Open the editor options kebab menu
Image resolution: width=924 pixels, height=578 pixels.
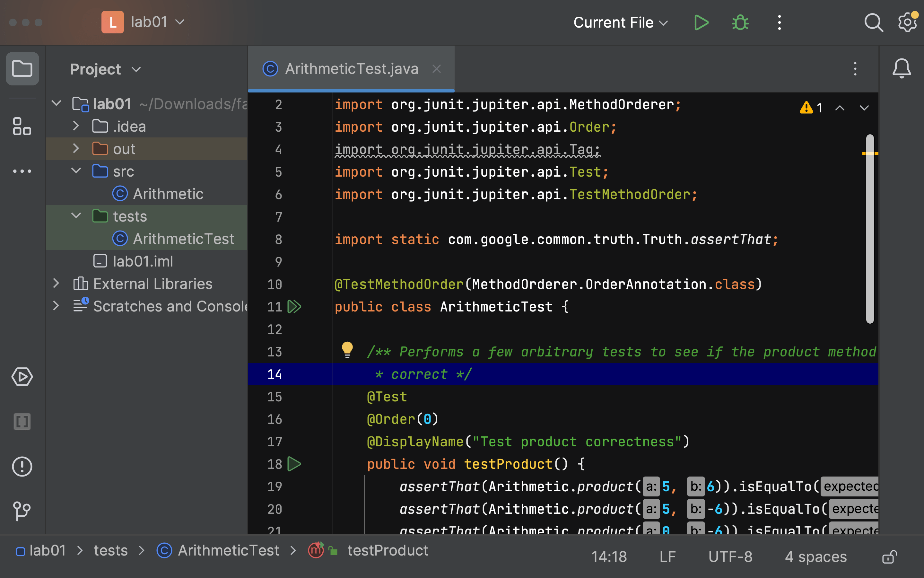(855, 69)
